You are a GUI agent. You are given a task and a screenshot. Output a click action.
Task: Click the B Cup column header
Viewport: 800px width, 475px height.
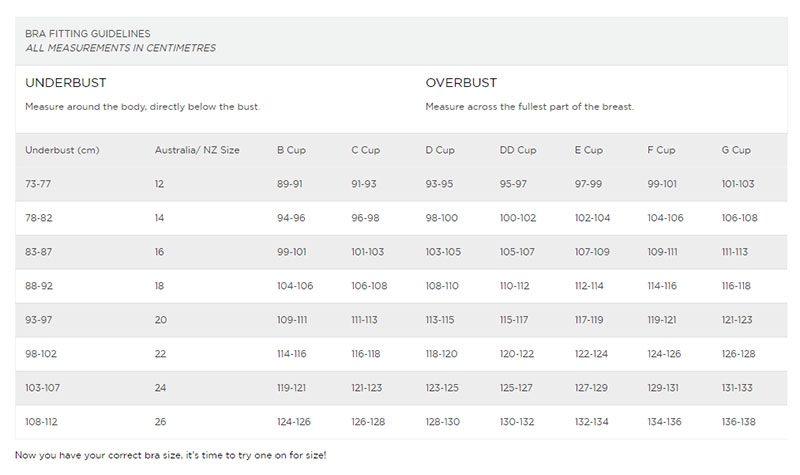[292, 150]
